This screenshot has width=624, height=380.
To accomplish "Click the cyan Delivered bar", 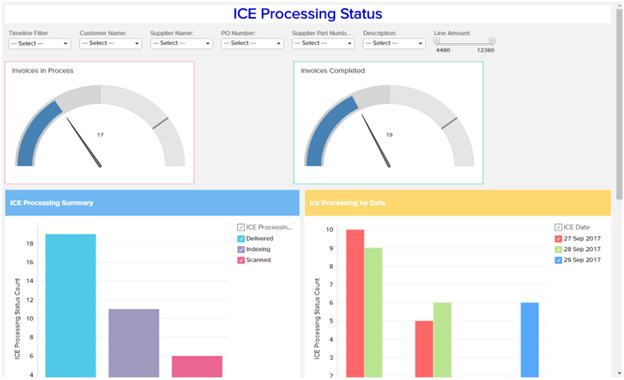I will (70, 306).
